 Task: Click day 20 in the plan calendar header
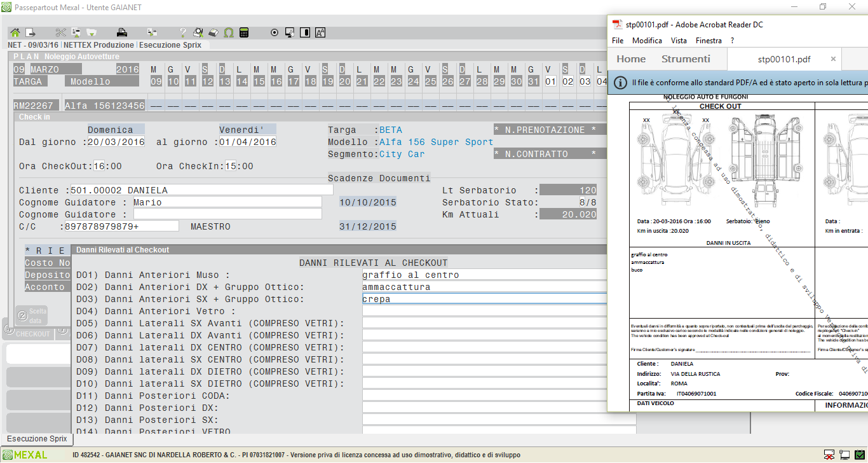tap(345, 81)
